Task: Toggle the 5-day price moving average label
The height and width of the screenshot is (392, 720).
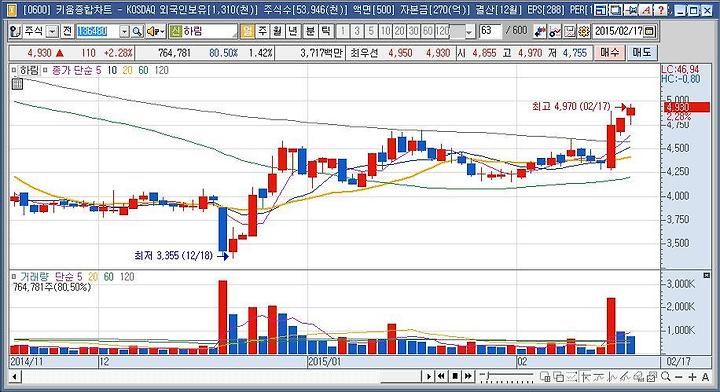Action: (98, 70)
